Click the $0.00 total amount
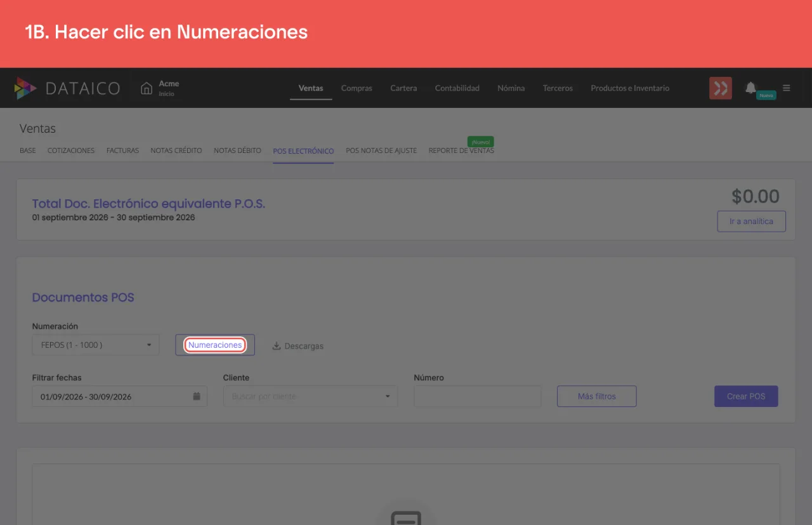The image size is (812, 525). [756, 196]
